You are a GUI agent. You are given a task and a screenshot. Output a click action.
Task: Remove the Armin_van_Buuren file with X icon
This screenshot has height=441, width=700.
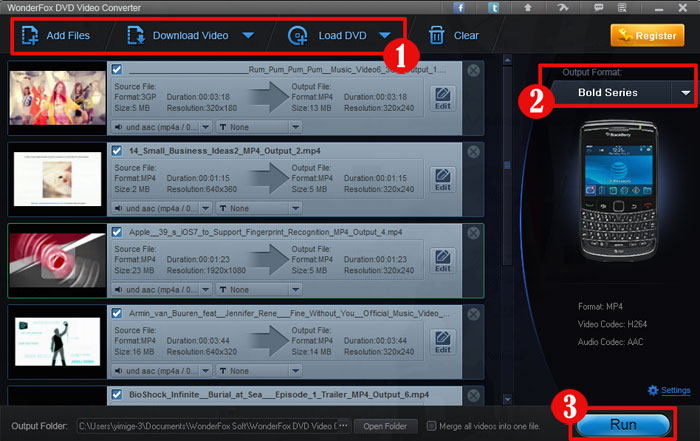click(474, 314)
